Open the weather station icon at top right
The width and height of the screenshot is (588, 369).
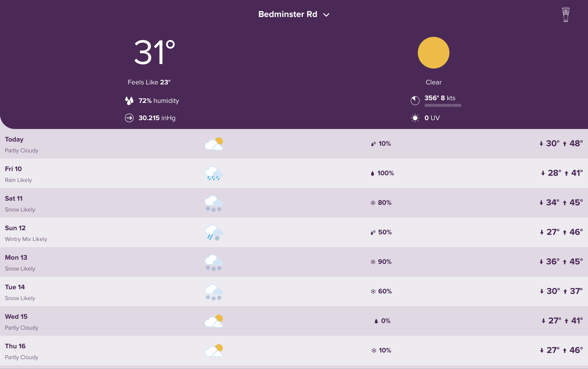[x=566, y=15]
